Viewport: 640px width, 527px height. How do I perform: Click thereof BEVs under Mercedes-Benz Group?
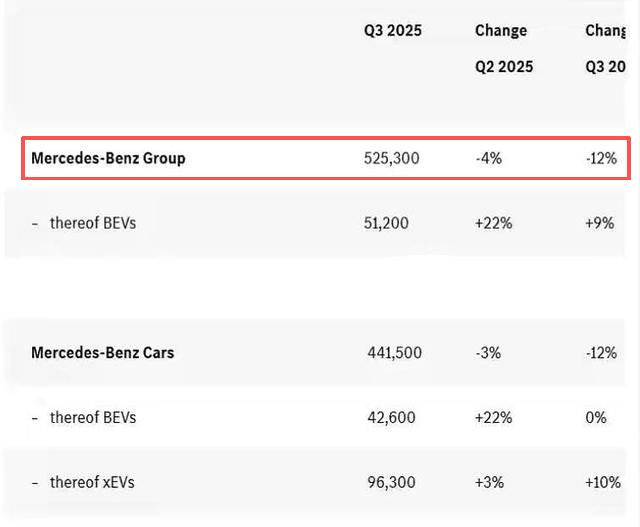92,223
